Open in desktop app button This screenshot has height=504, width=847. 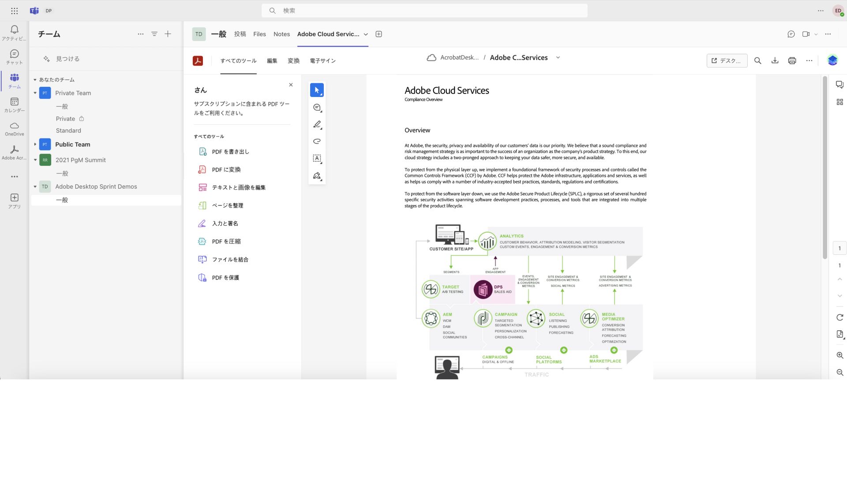(x=727, y=60)
